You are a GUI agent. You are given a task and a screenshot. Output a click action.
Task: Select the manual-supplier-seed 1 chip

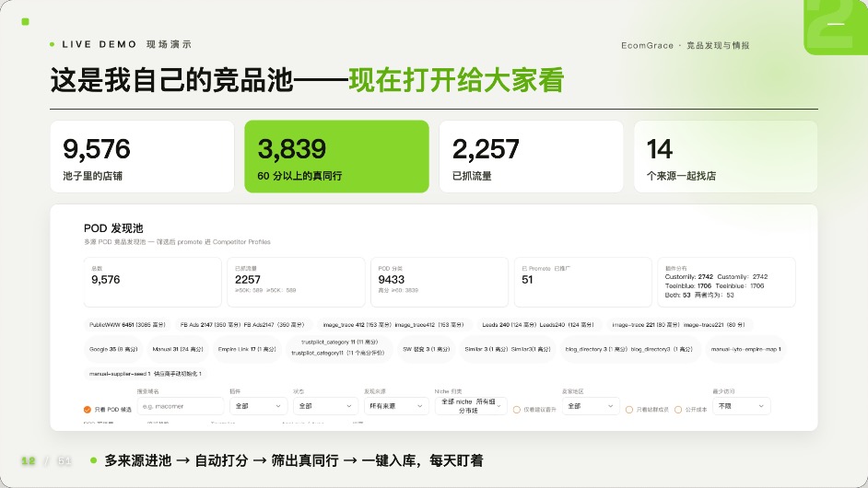[x=146, y=374]
